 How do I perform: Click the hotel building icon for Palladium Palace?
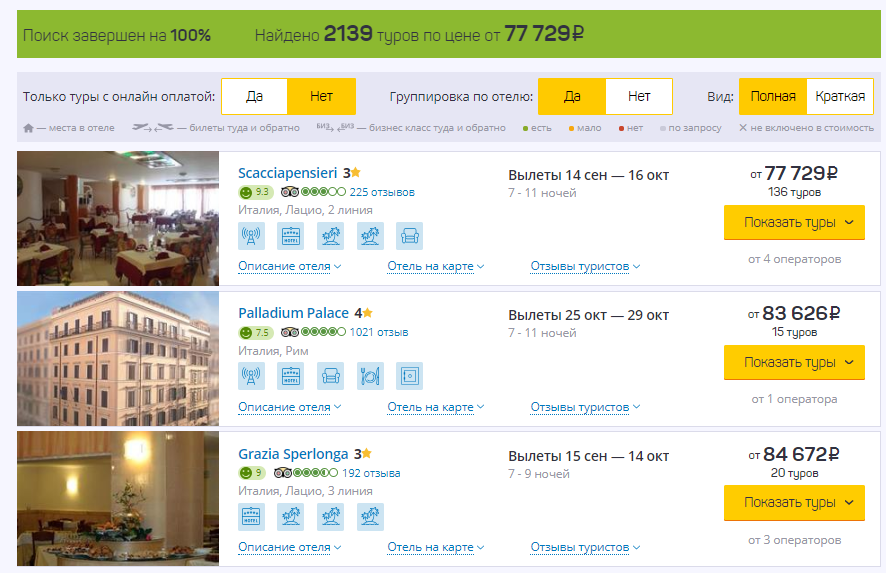click(290, 376)
